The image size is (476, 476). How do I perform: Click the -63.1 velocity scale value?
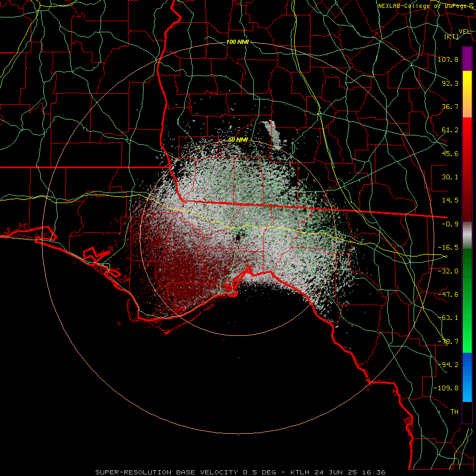point(448,318)
